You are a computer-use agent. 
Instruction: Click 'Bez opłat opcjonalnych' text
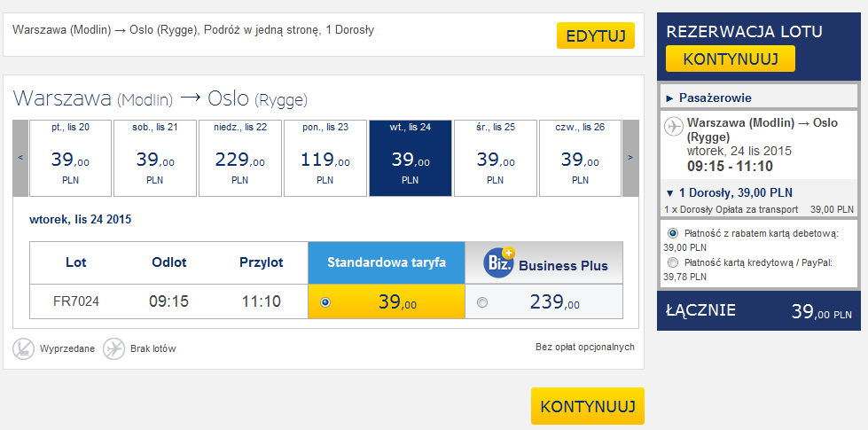[585, 347]
